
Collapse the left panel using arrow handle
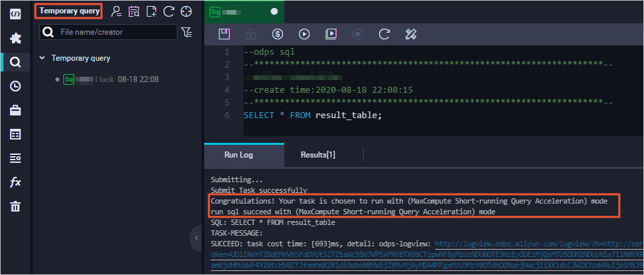coord(196,238)
